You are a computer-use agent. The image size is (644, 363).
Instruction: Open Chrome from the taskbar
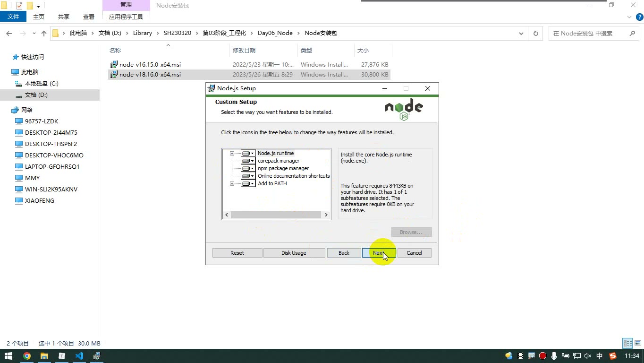click(27, 356)
